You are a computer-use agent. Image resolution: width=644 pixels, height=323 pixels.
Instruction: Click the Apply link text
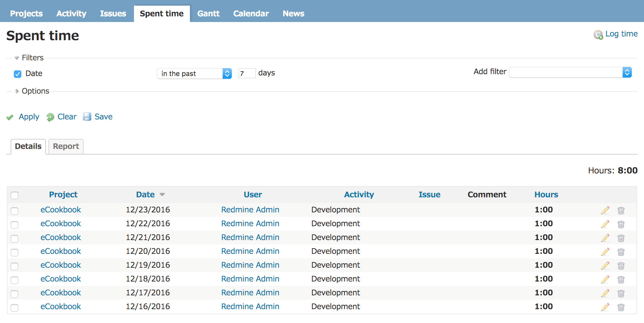tap(29, 117)
